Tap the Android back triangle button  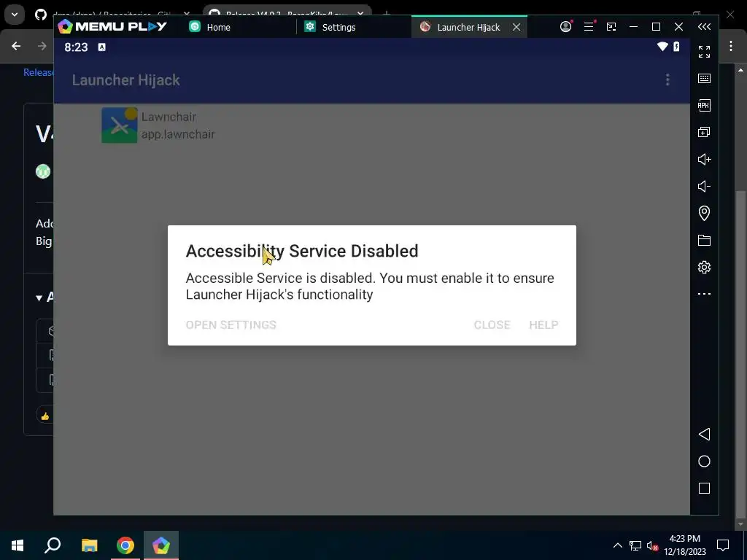click(x=704, y=435)
